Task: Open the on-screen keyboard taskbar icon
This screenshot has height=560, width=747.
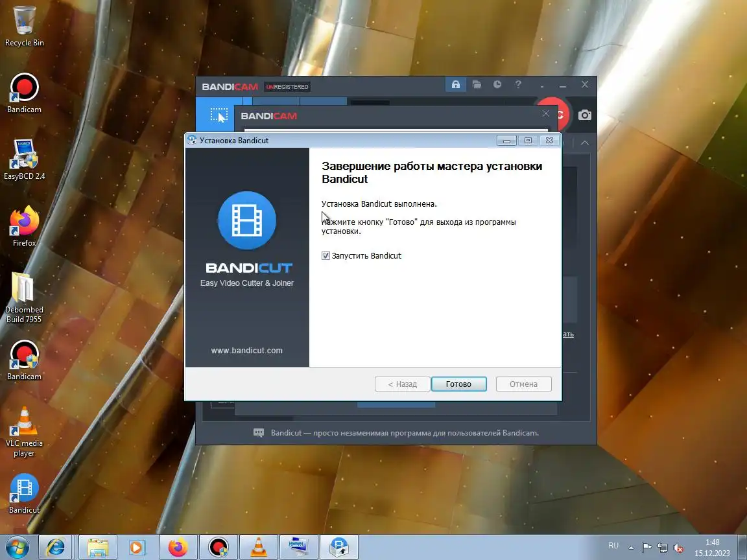Action: coord(298,547)
